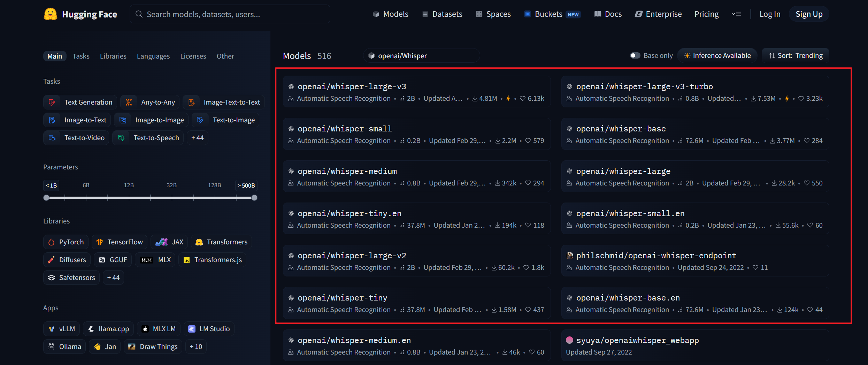This screenshot has width=868, height=365.
Task: Click the Hugging Face emoji logo
Action: pyautogui.click(x=51, y=14)
